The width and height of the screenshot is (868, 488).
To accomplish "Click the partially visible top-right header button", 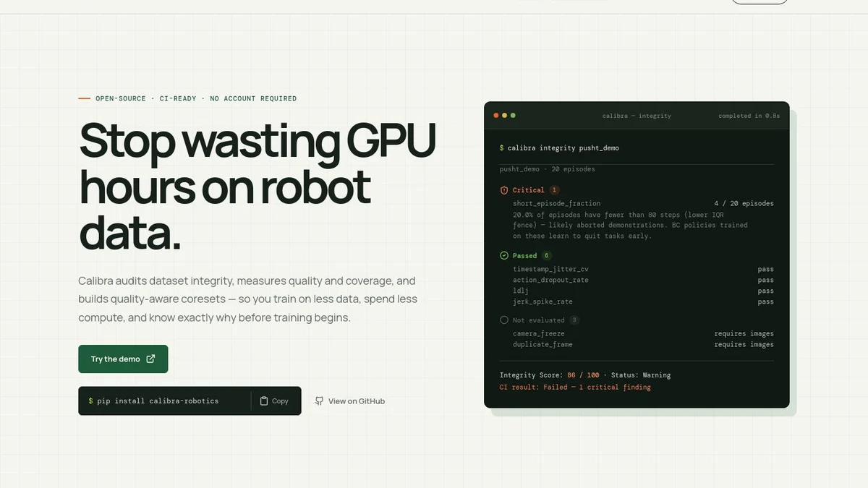I will coord(759,2).
